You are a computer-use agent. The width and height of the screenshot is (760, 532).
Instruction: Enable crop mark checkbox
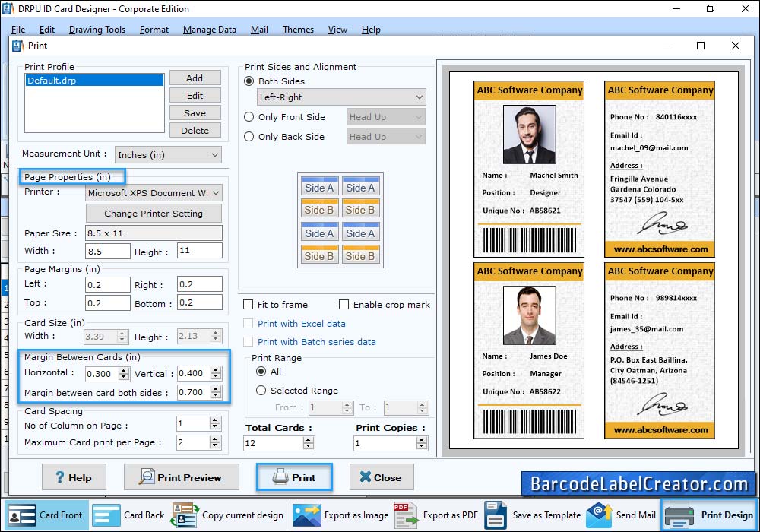coord(344,304)
